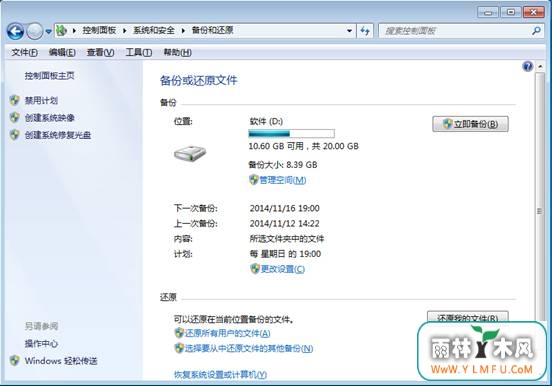Click the 软件 (D:) location text
552x386 pixels.
pos(266,122)
